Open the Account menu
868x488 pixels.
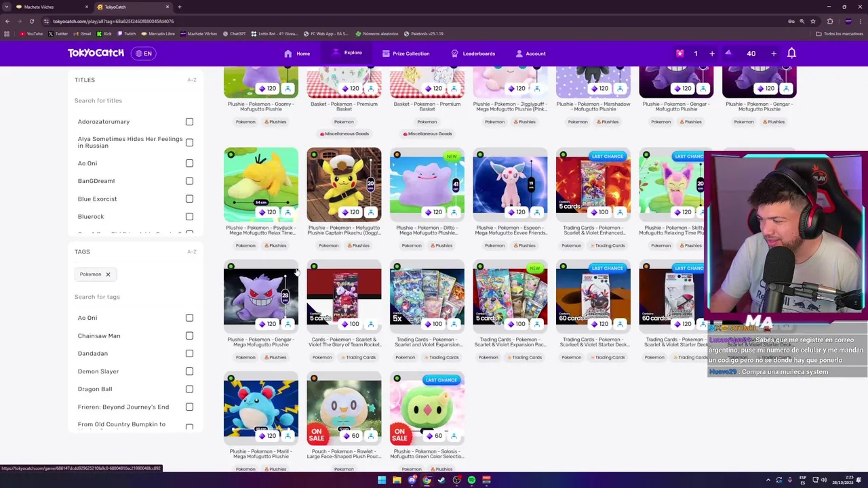tap(530, 54)
